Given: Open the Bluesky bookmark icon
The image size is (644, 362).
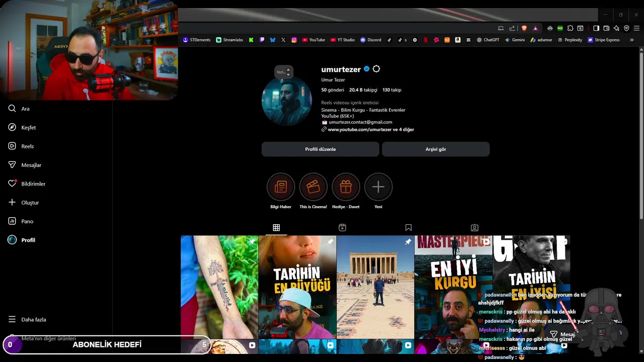Looking at the screenshot, I should (x=273, y=40).
